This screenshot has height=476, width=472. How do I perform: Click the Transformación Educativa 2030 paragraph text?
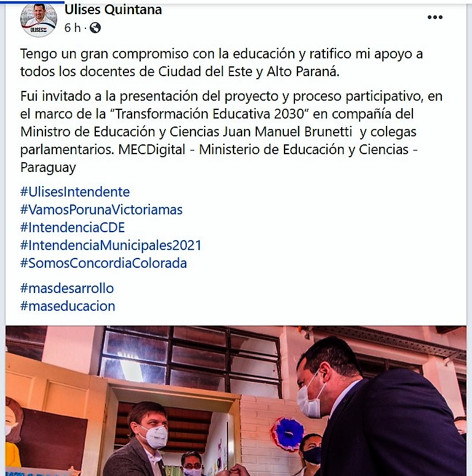(x=232, y=131)
